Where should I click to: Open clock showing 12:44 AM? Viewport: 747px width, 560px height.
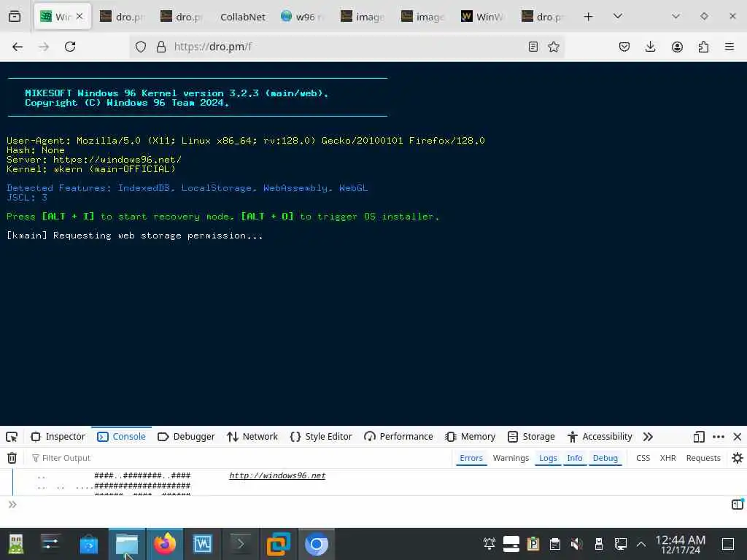click(x=681, y=544)
